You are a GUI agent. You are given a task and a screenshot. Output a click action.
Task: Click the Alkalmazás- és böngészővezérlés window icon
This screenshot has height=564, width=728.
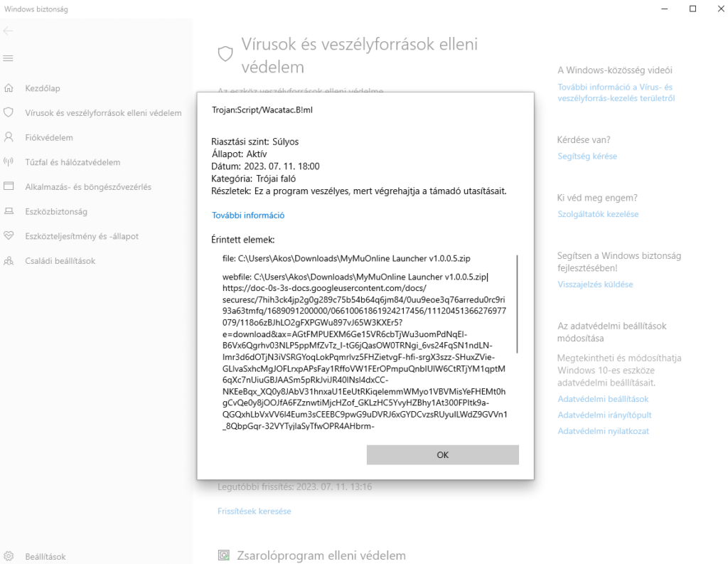point(9,186)
